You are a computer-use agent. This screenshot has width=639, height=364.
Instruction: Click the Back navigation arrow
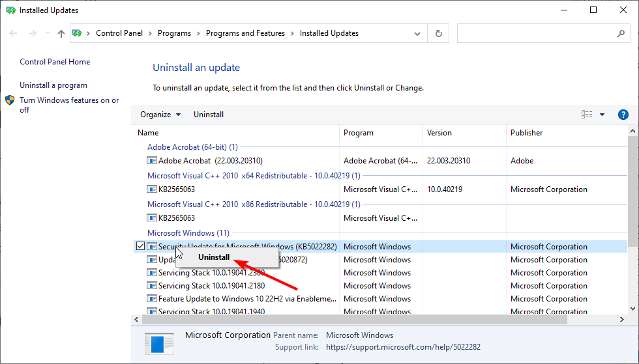[13, 33]
